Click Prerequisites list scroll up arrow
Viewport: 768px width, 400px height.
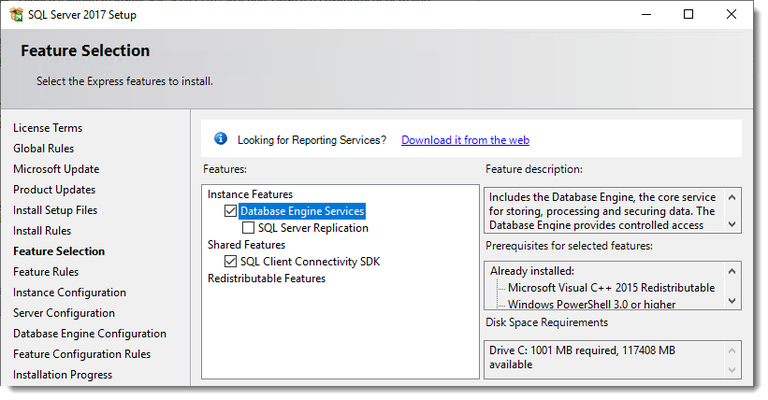tap(732, 271)
